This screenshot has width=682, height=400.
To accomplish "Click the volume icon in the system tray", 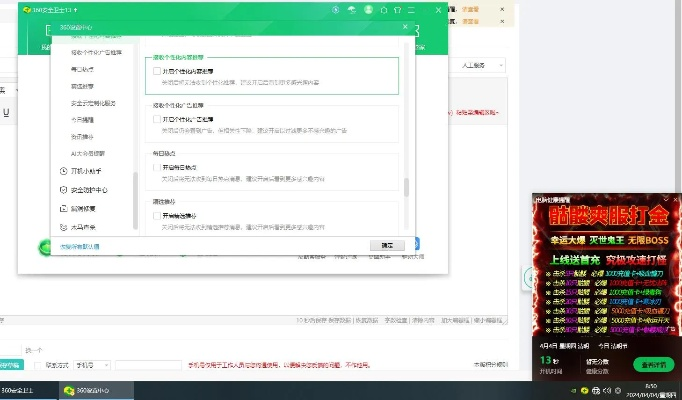I will [607, 390].
